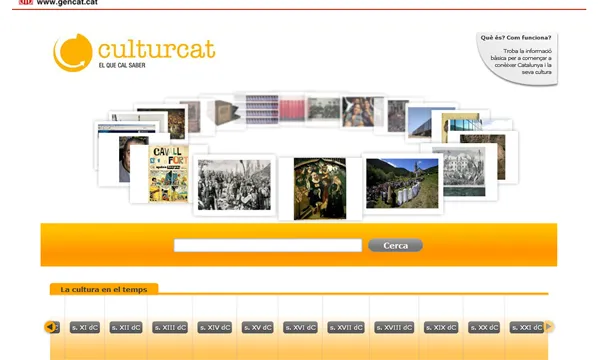Select the 'La cultura en el temps' tab

(x=104, y=289)
